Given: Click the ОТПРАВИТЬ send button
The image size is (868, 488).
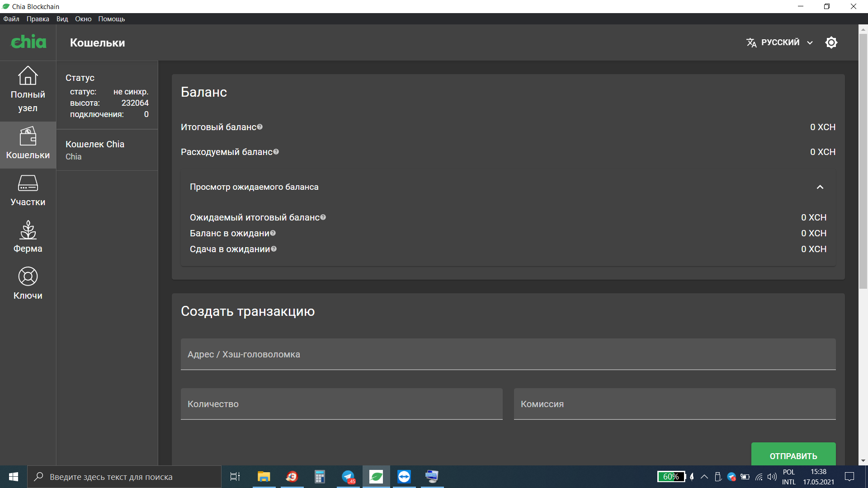Looking at the screenshot, I should tap(793, 454).
